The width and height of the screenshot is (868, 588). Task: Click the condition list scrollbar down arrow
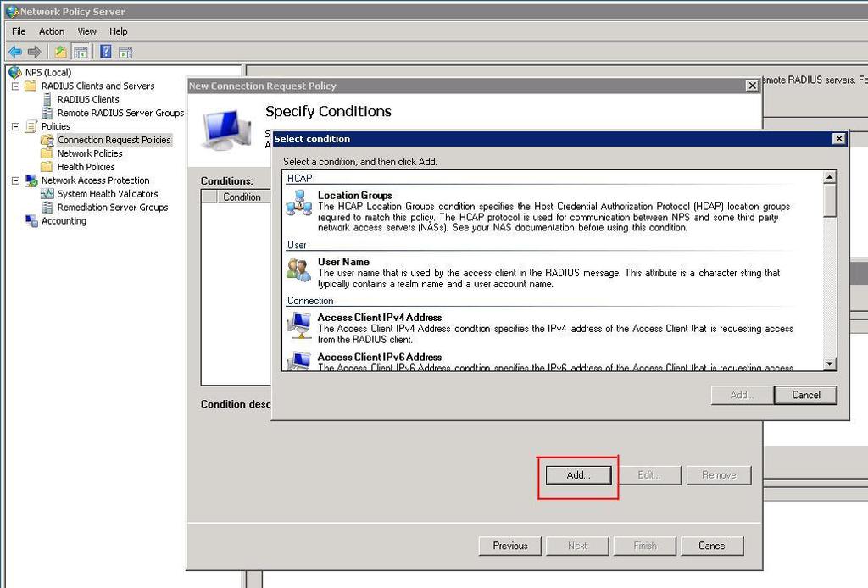pos(829,364)
